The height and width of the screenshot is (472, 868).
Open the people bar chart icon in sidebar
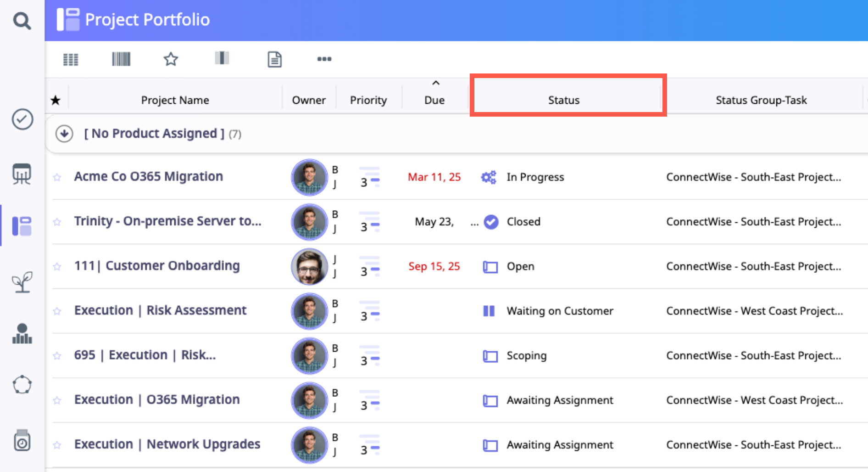click(22, 334)
